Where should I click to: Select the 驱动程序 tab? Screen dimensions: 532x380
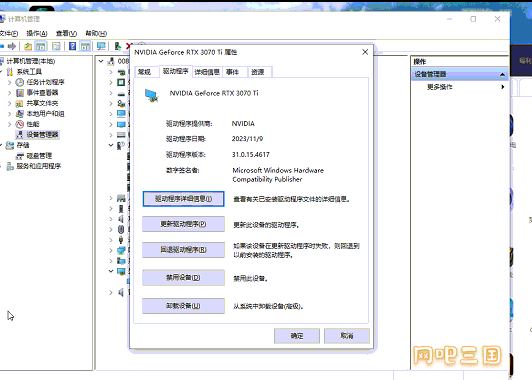(175, 71)
